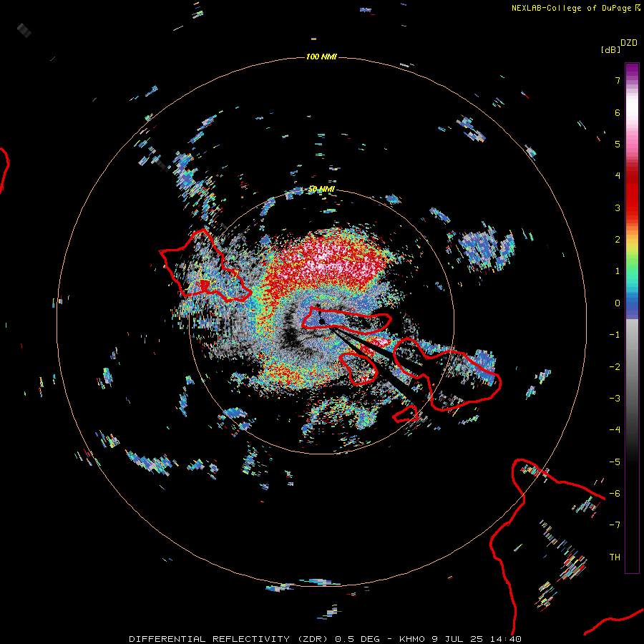
Task: Click the "0" value on the dB scale
Action: point(618,303)
